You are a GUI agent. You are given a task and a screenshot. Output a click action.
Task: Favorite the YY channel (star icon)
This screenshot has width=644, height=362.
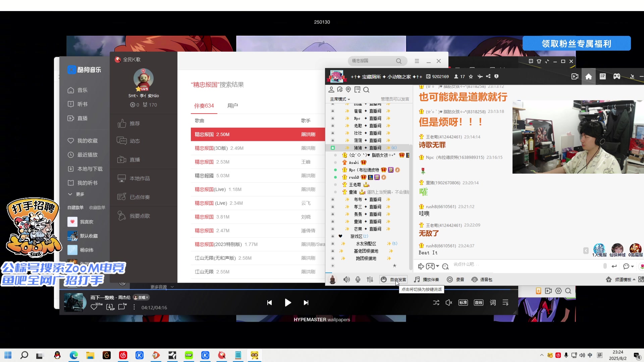(x=471, y=76)
